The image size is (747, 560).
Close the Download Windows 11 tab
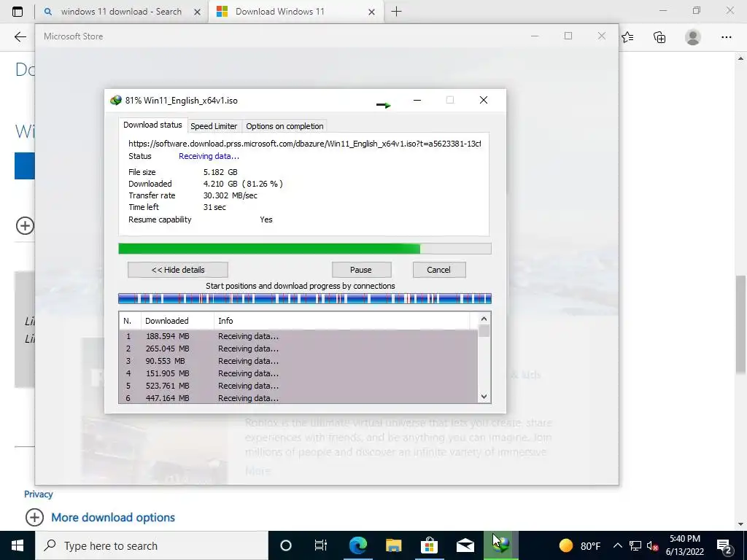click(371, 12)
